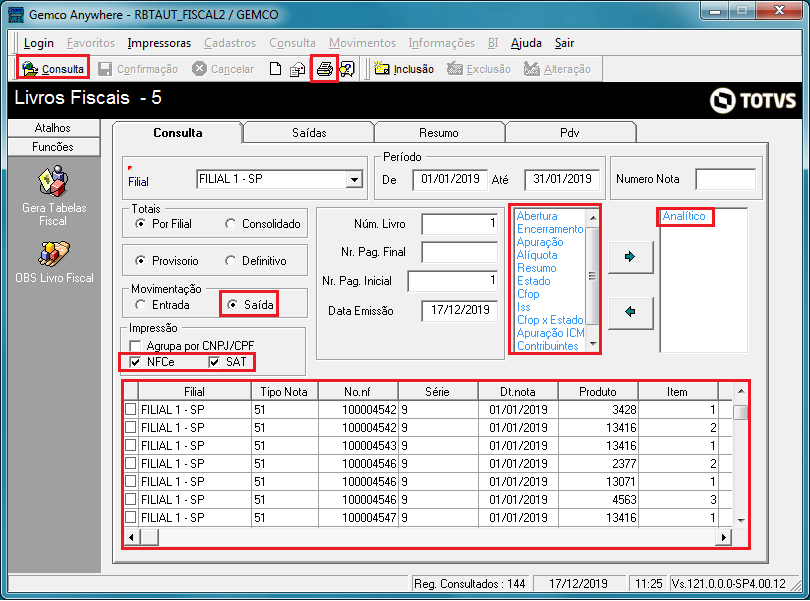Image resolution: width=810 pixels, height=601 pixels.
Task: Select Saída movement radio button
Action: point(232,305)
